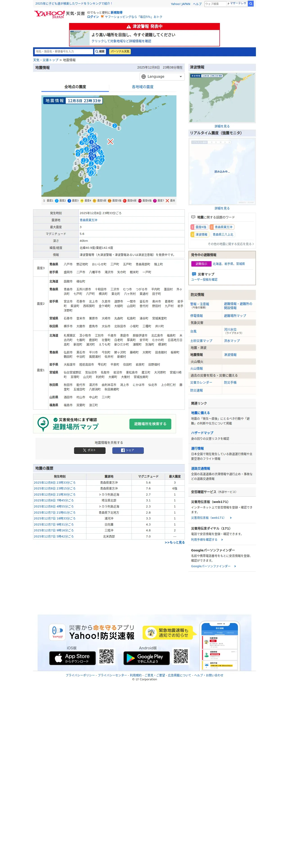Open 天気・災害トップ breadcrumb link
The image size is (289, 868).
46,60
